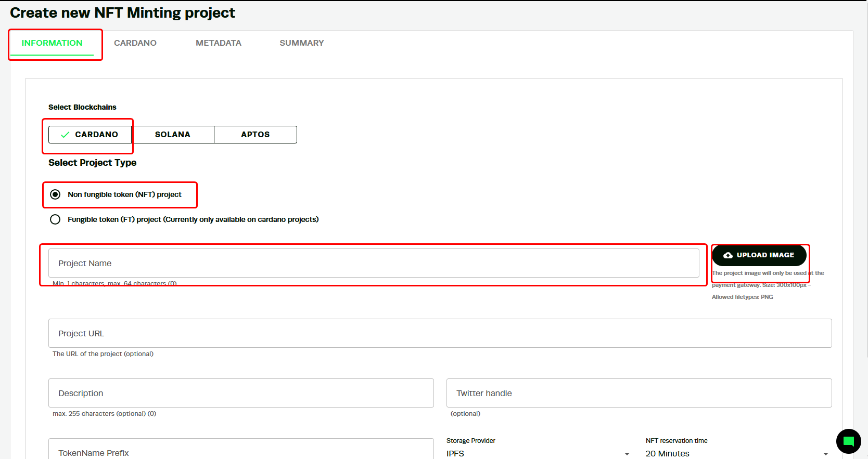Viewport: 868px width, 459px height.
Task: Click the green checkmark on Cardano
Action: click(65, 135)
